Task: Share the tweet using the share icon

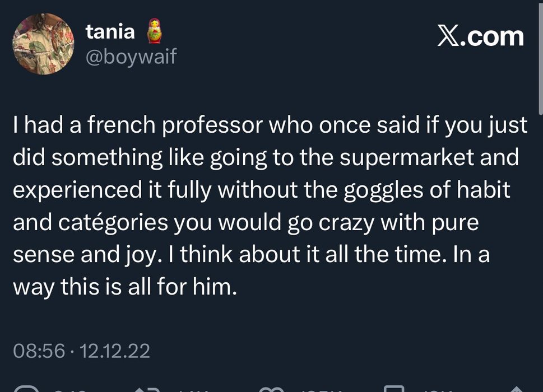Action: [516, 389]
